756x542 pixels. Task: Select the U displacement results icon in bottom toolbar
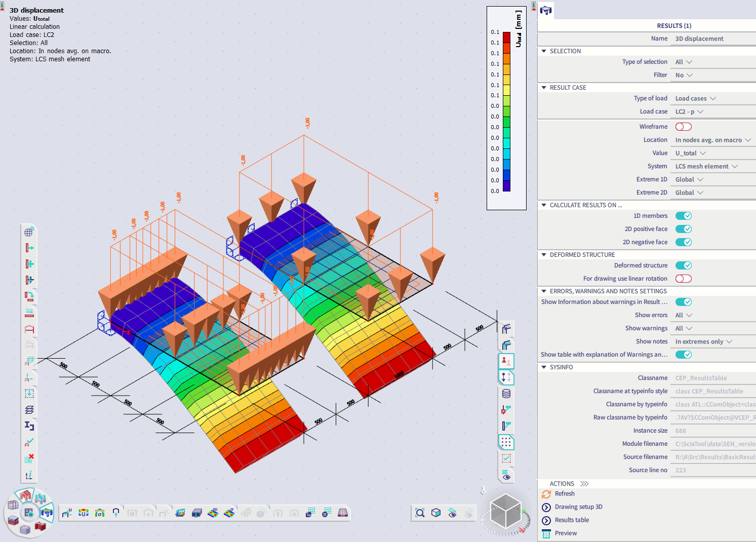[x=84, y=513]
